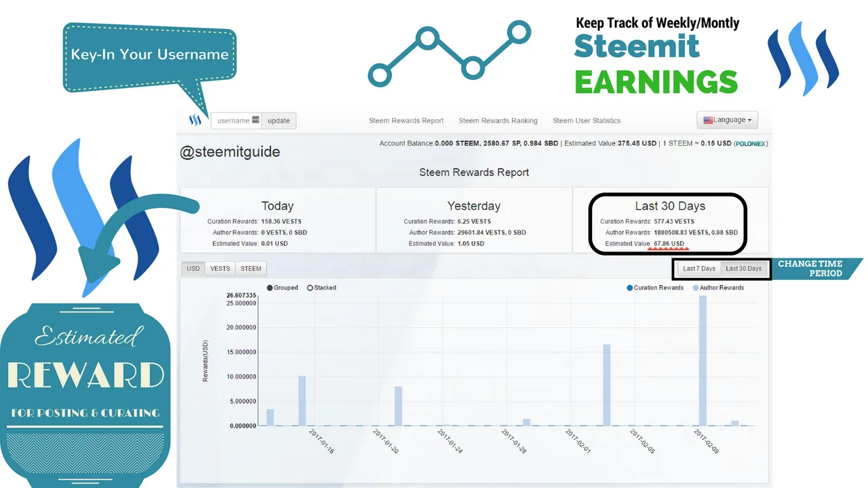Click the @steemitguide account name

coord(230,152)
